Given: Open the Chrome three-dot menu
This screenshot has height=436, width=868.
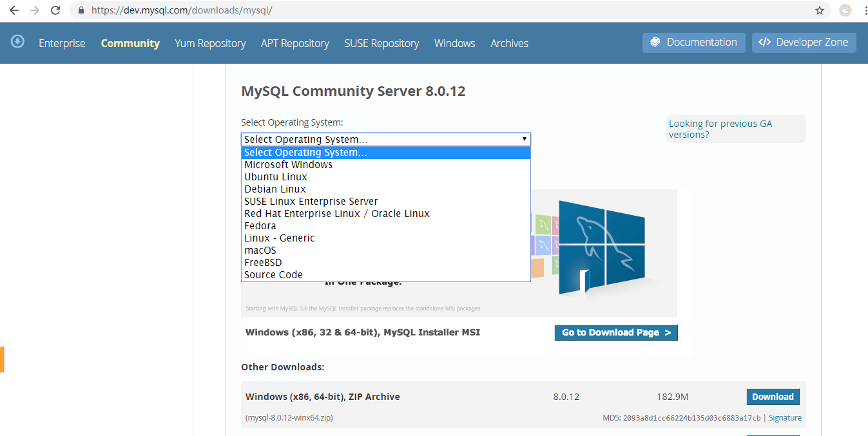Looking at the screenshot, I should pos(863,10).
